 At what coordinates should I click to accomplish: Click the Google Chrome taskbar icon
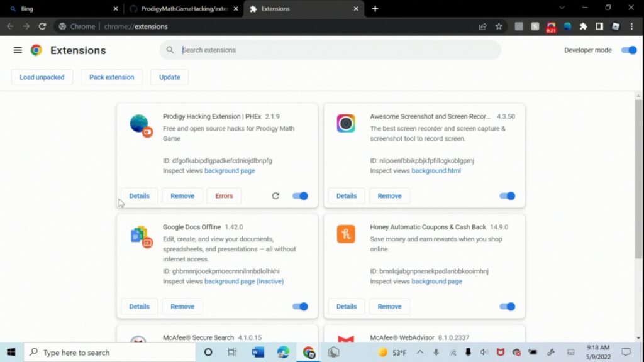pyautogui.click(x=308, y=352)
